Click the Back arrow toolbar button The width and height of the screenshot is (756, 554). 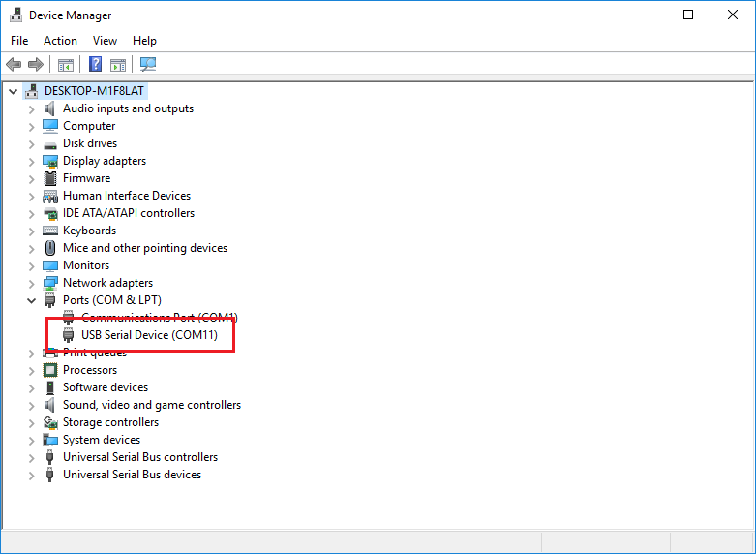pyautogui.click(x=14, y=65)
